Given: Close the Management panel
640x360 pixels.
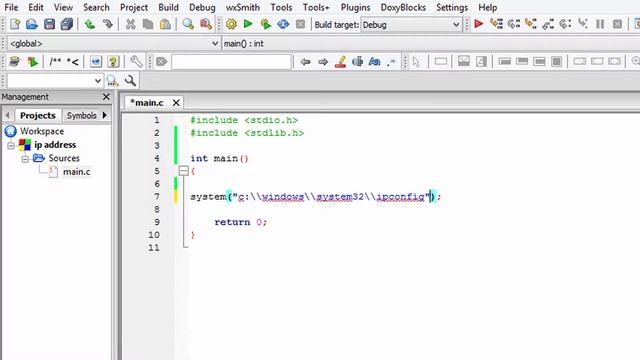Looking at the screenshot, I should [x=106, y=97].
